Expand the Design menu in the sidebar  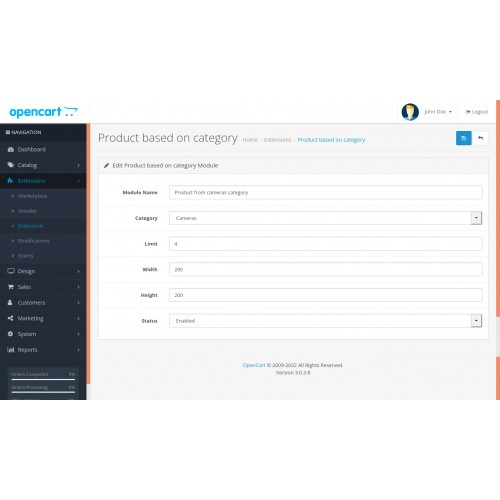(43, 271)
